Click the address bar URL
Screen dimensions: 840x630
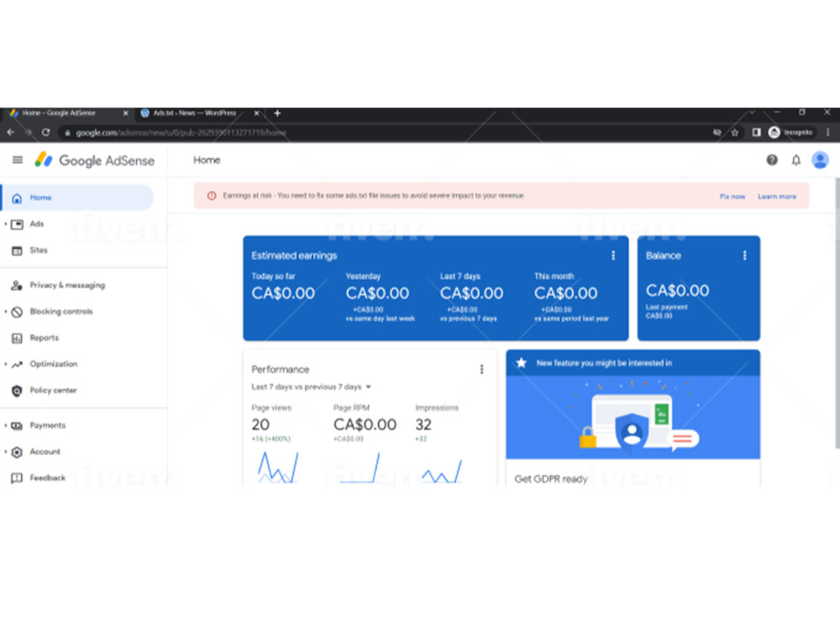pos(181,133)
